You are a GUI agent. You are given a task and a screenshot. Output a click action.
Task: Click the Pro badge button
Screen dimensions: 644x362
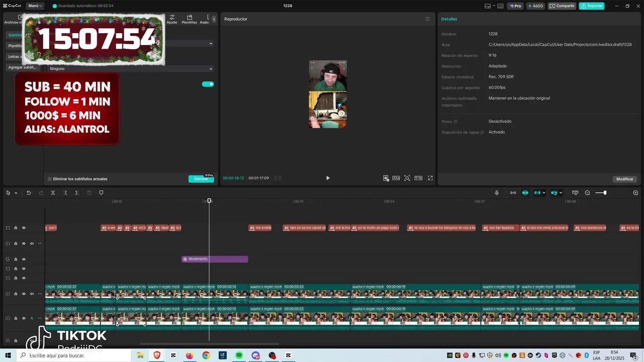tap(515, 6)
